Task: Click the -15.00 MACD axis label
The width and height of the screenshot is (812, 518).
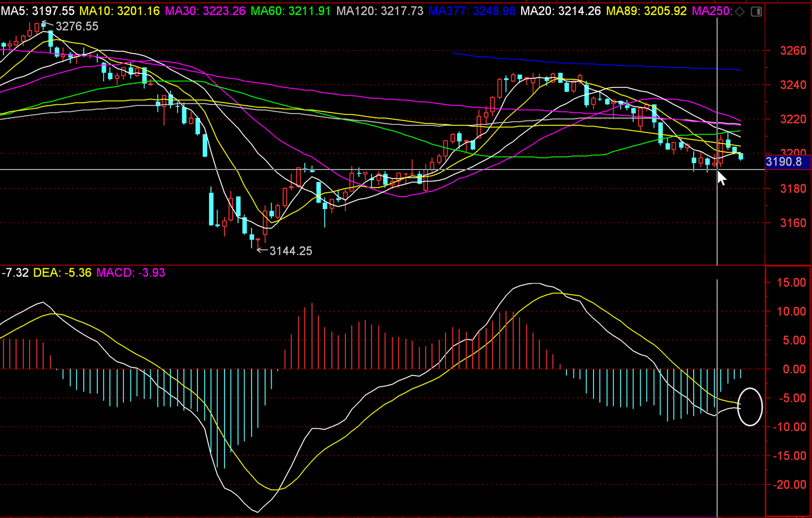Action: tap(789, 456)
